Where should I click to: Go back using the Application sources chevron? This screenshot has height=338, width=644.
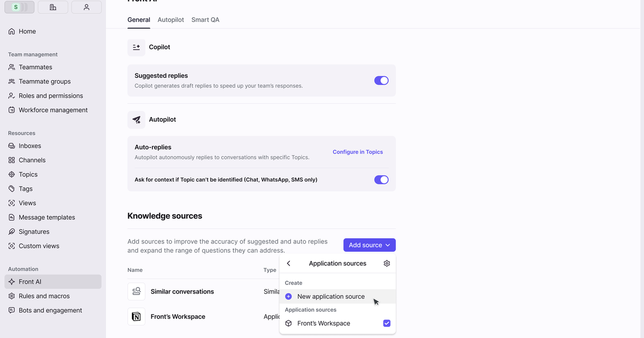point(289,263)
